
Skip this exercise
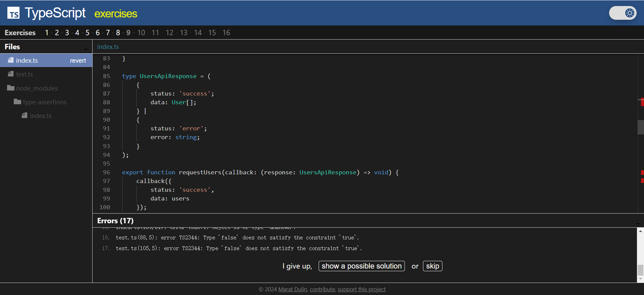(432, 266)
